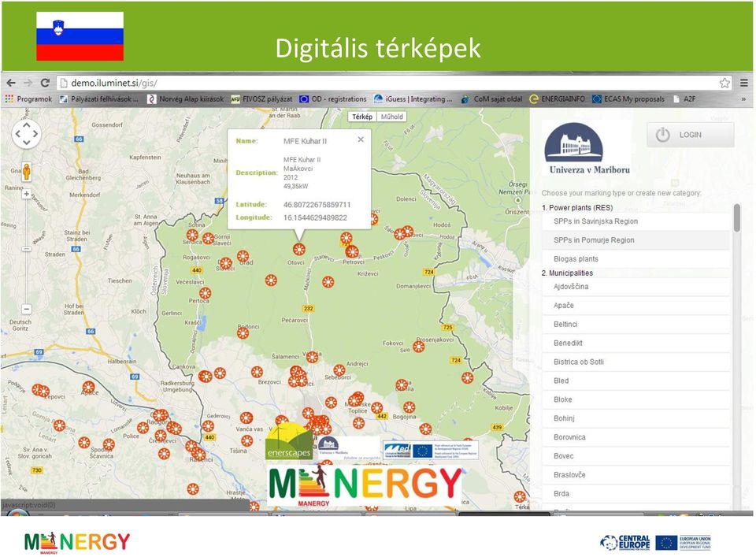Click the LOGIN power icon
Image resolution: width=756 pixels, height=557 pixels.
click(663, 135)
